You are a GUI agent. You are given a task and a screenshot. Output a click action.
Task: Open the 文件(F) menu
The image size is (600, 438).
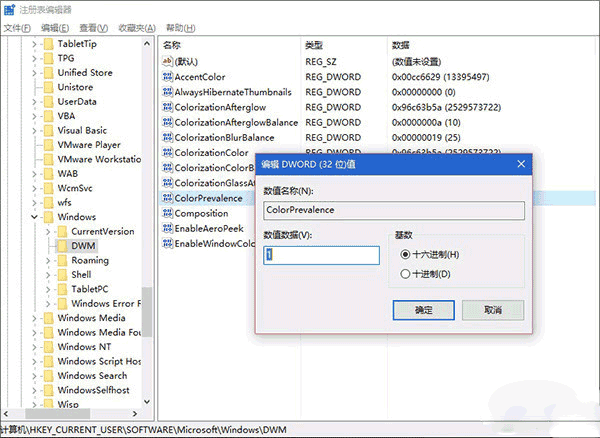[17, 28]
